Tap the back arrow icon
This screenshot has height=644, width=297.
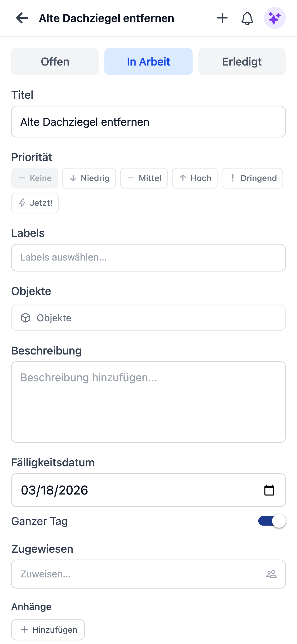(x=22, y=18)
